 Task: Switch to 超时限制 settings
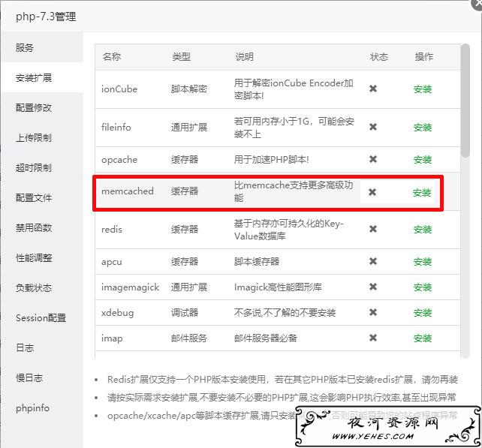[42, 168]
